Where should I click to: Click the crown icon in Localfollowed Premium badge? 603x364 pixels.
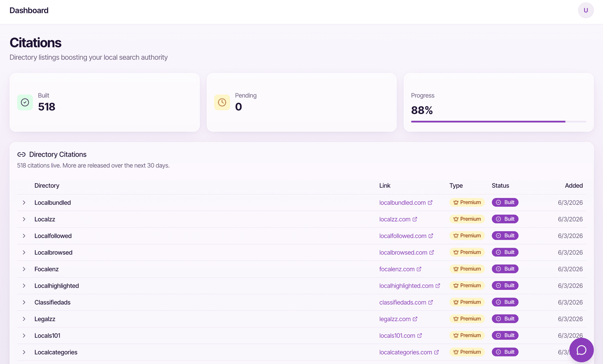click(x=456, y=236)
